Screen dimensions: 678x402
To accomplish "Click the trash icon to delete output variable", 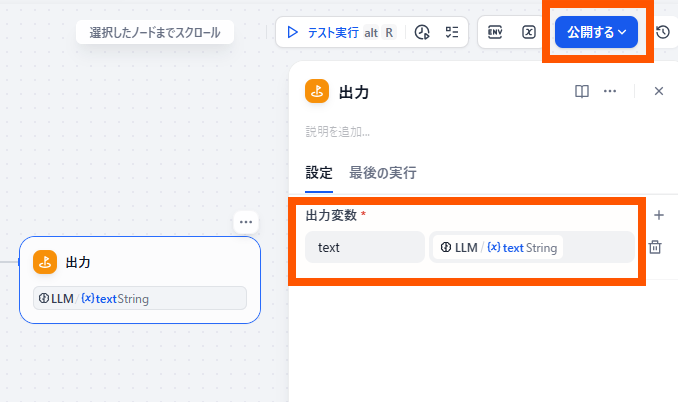I will pyautogui.click(x=656, y=247).
